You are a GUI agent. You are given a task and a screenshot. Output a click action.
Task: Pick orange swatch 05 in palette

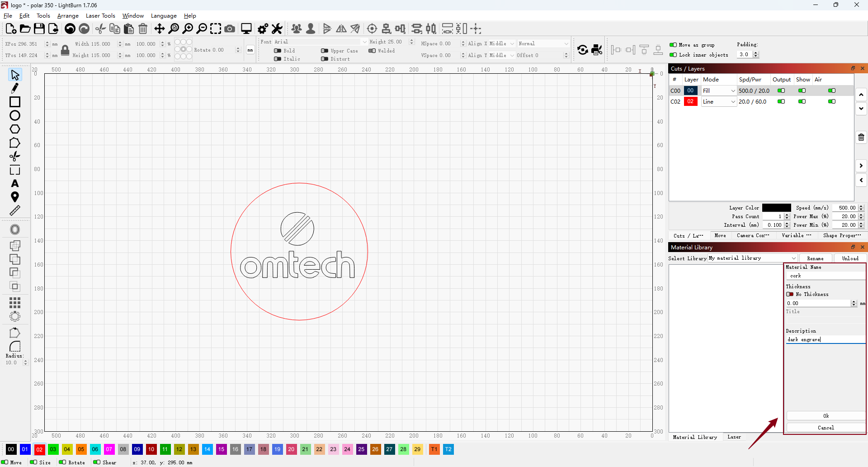pos(81,449)
